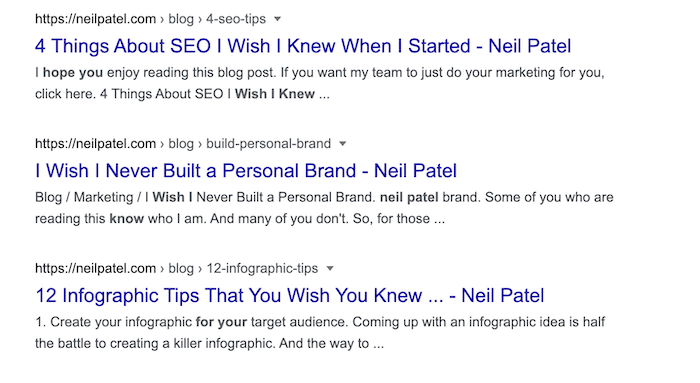Click neilpatel.com domain above Personal Brand result

click(x=96, y=144)
